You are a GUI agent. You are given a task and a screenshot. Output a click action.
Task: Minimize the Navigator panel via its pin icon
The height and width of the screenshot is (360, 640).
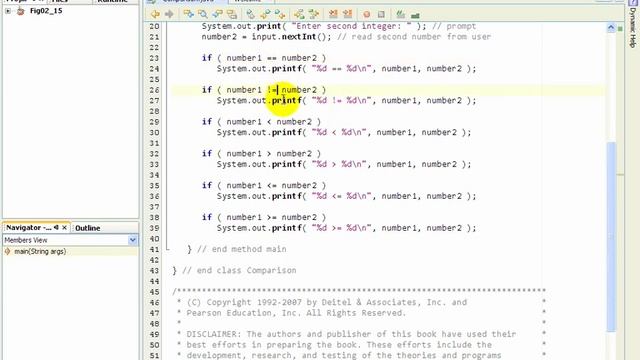coord(56,227)
